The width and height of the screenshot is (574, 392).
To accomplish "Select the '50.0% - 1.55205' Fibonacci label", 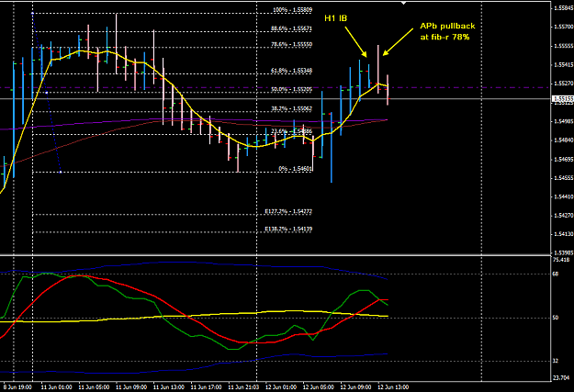I will click(x=291, y=89).
